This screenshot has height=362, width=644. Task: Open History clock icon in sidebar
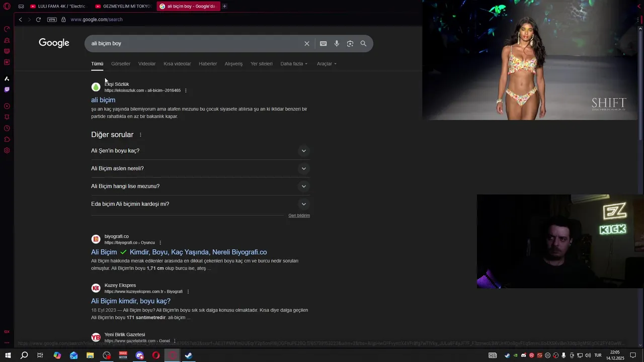click(7, 128)
